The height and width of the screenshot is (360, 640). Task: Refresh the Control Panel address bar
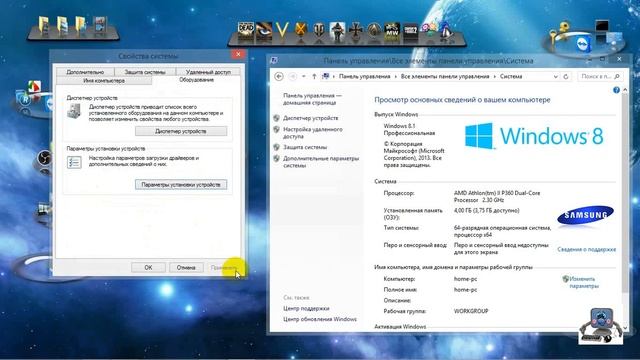point(566,76)
